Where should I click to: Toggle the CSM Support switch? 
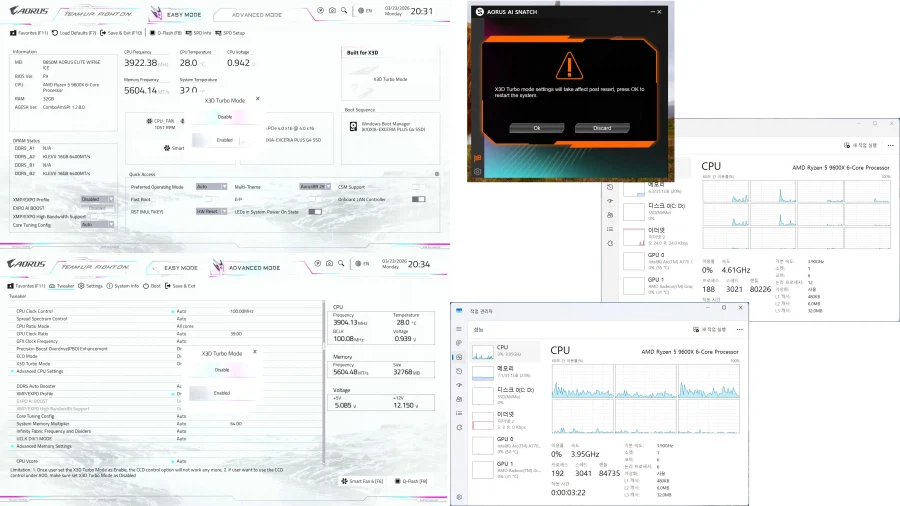pos(418,186)
